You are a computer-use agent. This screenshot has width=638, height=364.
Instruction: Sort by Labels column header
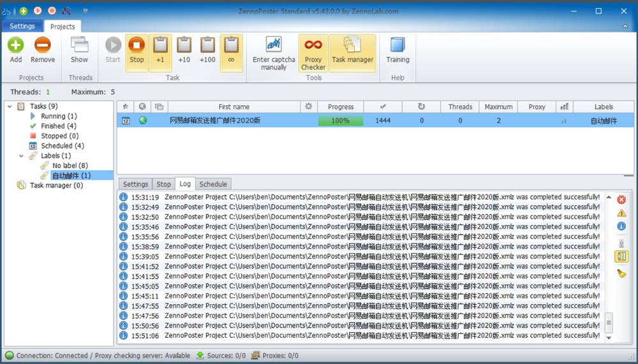coord(604,106)
